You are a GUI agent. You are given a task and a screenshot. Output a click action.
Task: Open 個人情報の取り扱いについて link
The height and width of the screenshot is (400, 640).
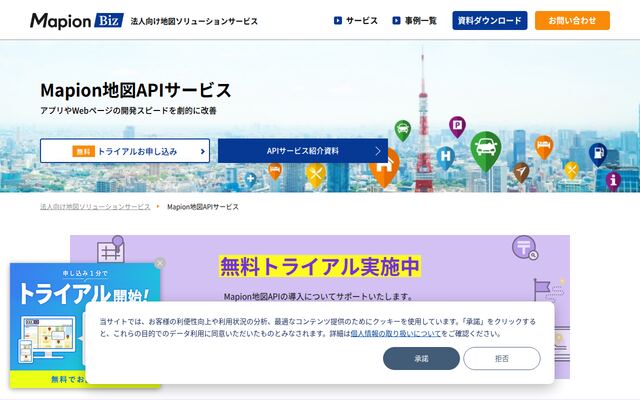tap(396, 333)
